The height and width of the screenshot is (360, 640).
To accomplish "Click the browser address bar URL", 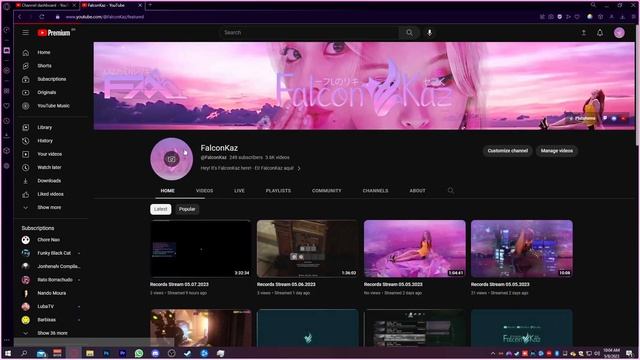I will (105, 17).
